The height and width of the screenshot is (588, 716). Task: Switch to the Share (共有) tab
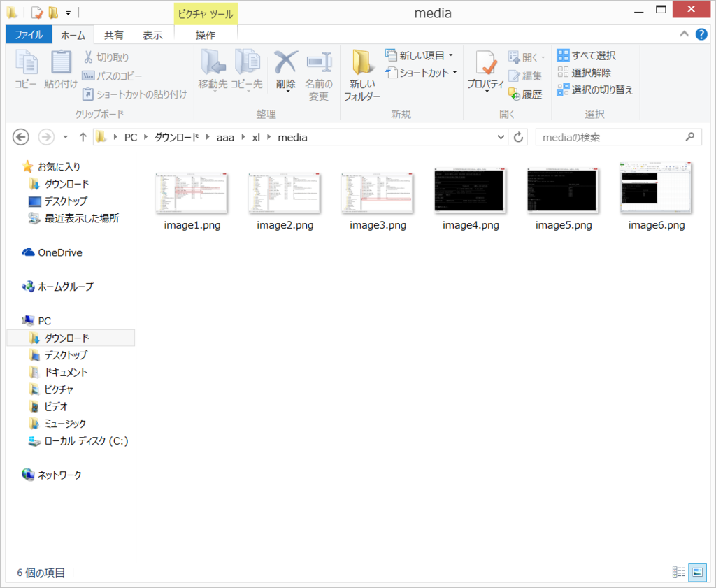coord(114,35)
